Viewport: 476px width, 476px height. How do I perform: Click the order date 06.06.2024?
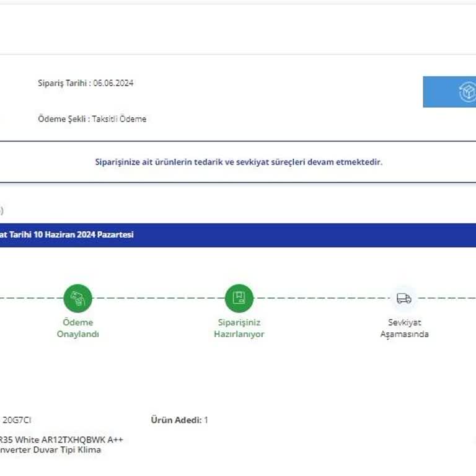pos(113,83)
